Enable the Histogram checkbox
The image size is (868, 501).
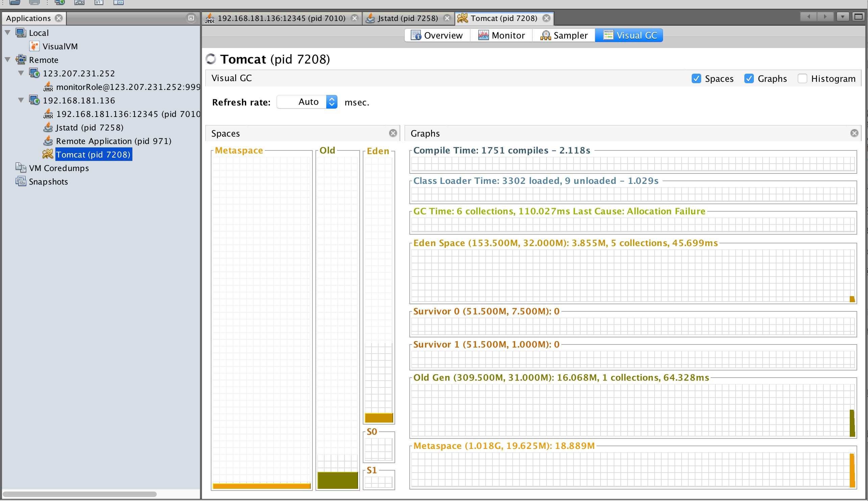click(x=802, y=78)
